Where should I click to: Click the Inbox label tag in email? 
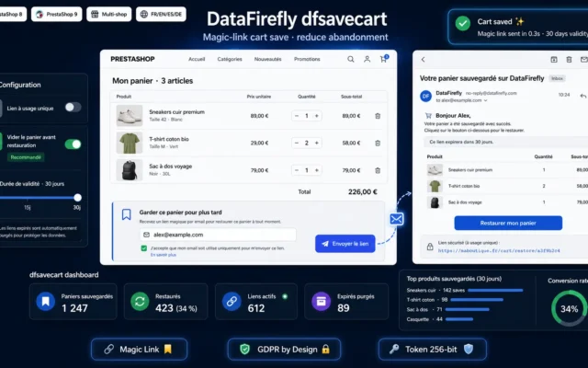click(x=558, y=78)
